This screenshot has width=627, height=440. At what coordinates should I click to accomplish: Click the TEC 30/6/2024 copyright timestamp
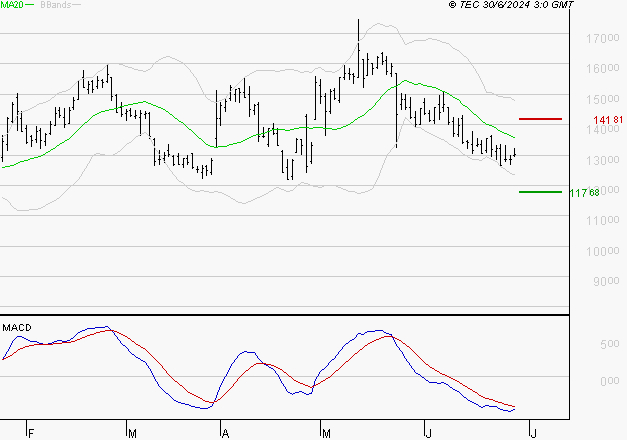point(511,4)
